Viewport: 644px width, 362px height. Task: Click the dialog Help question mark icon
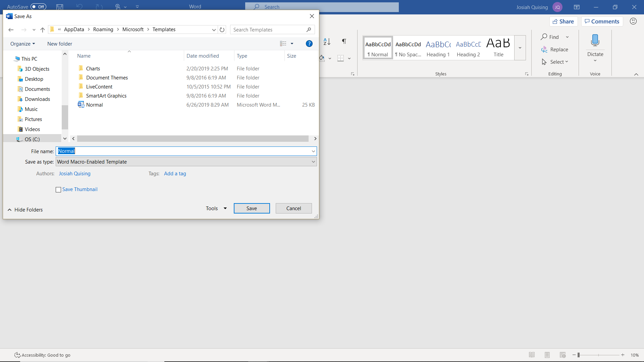(309, 44)
